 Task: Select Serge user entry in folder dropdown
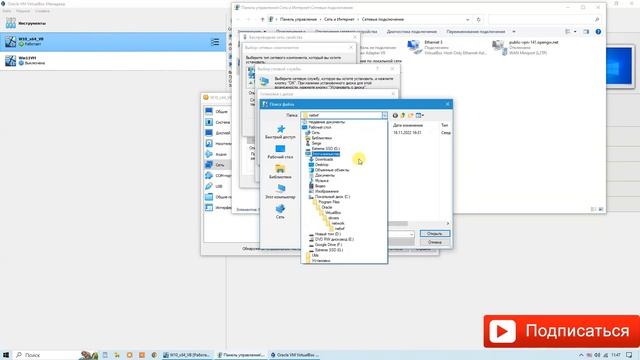point(316,143)
